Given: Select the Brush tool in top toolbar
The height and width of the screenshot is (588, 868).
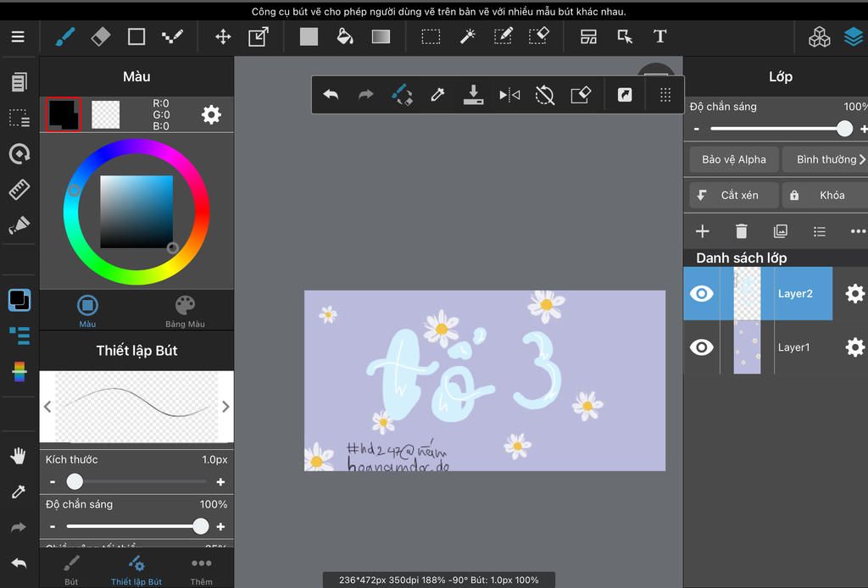Looking at the screenshot, I should click(x=64, y=36).
